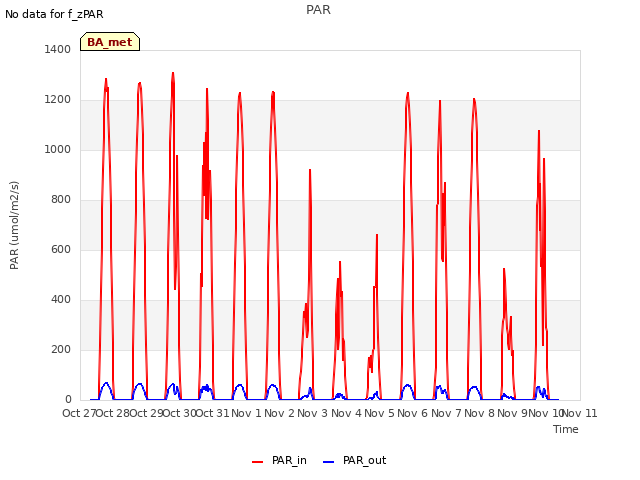Click the BA_met annotation label
The image size is (640, 480).
[110, 42]
